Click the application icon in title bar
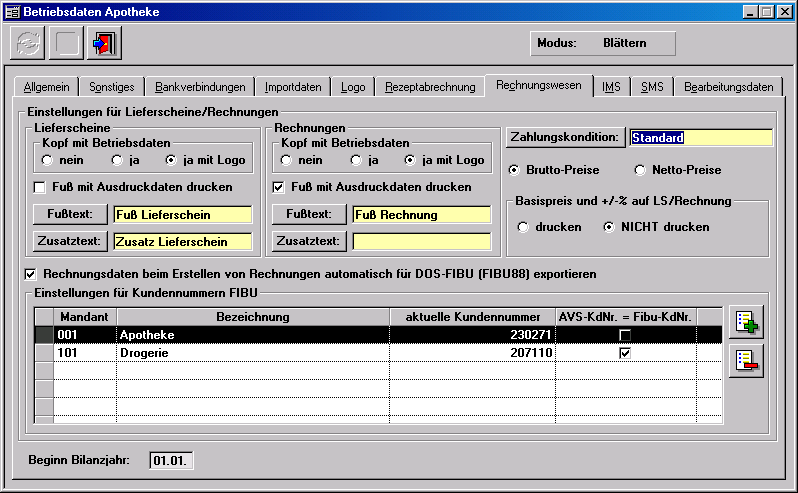This screenshot has height=493, width=798. [x=11, y=11]
